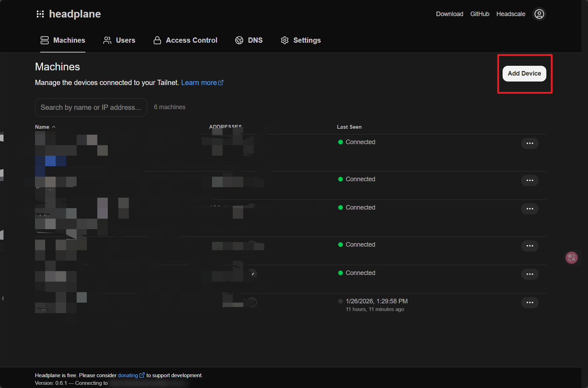Click the translate floating icon
Image resolution: width=588 pixels, height=388 pixels.
pyautogui.click(x=571, y=258)
